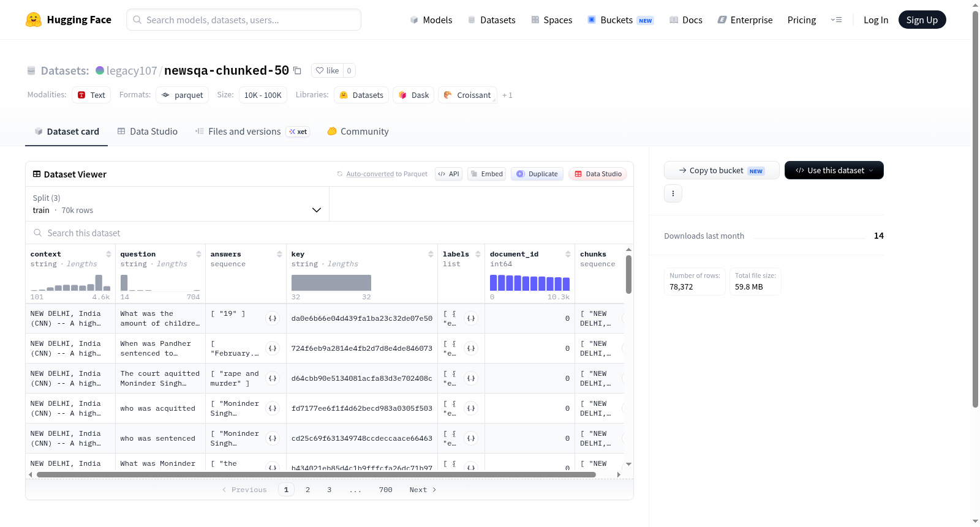The height and width of the screenshot is (527, 980).
Task: Open the Files and versions tab
Action: click(x=252, y=132)
